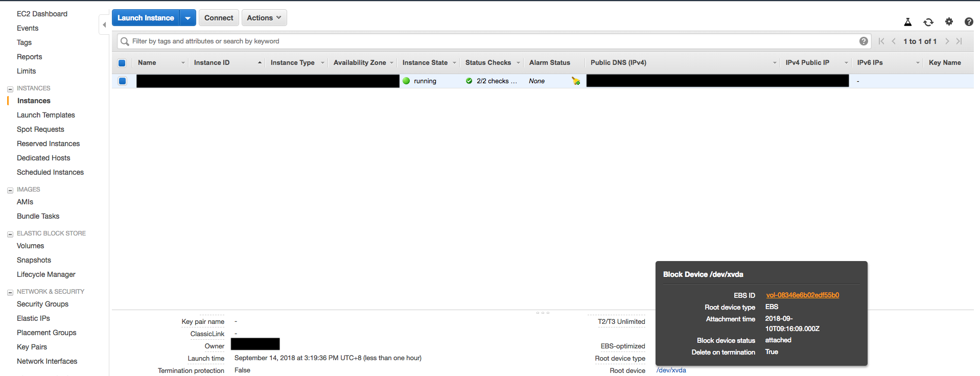
Task: Open Security Groups in the sidebar
Action: 42,304
